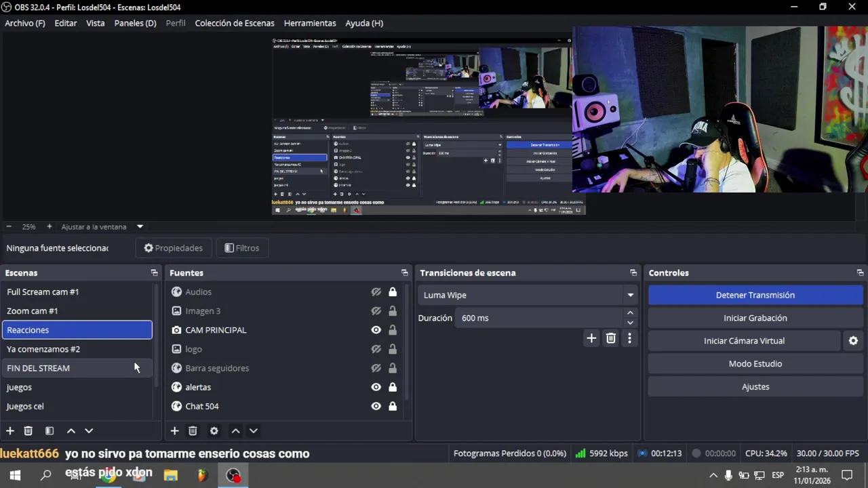Open Windows Start menu
Screen dimensions: 868x488
click(x=15, y=475)
